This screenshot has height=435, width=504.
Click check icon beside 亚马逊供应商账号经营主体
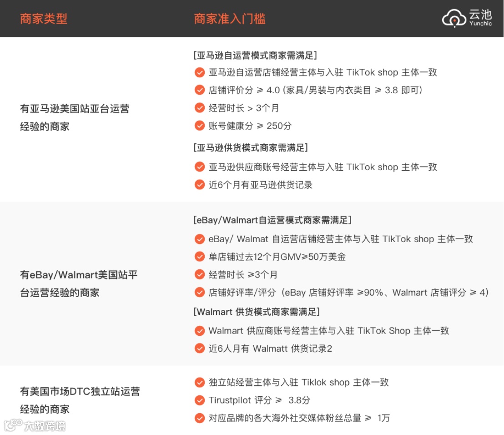coord(200,167)
